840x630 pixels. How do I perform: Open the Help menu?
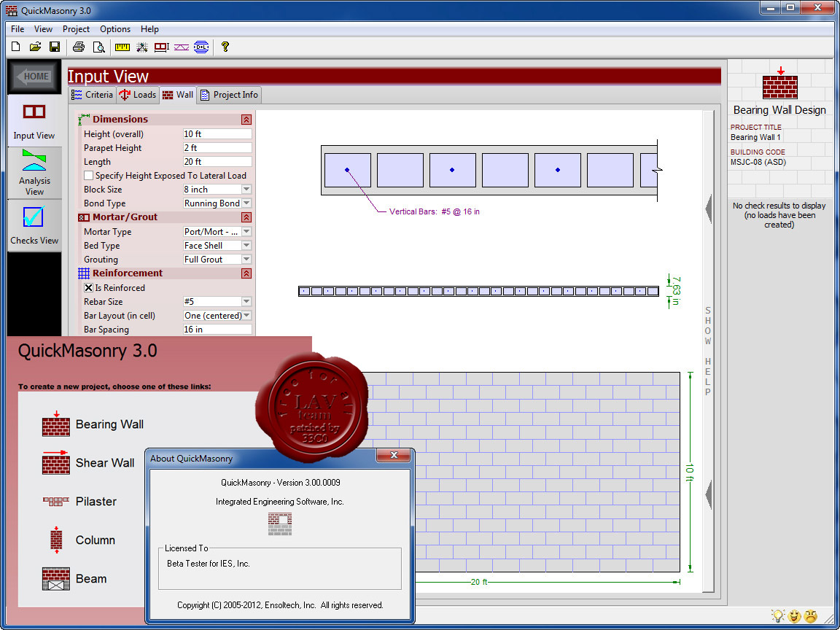click(149, 29)
